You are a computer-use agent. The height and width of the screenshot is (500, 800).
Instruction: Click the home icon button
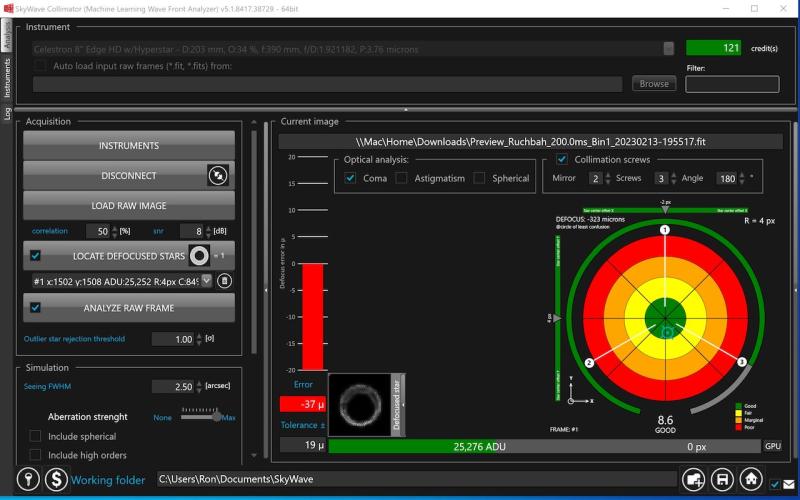[x=751, y=479]
